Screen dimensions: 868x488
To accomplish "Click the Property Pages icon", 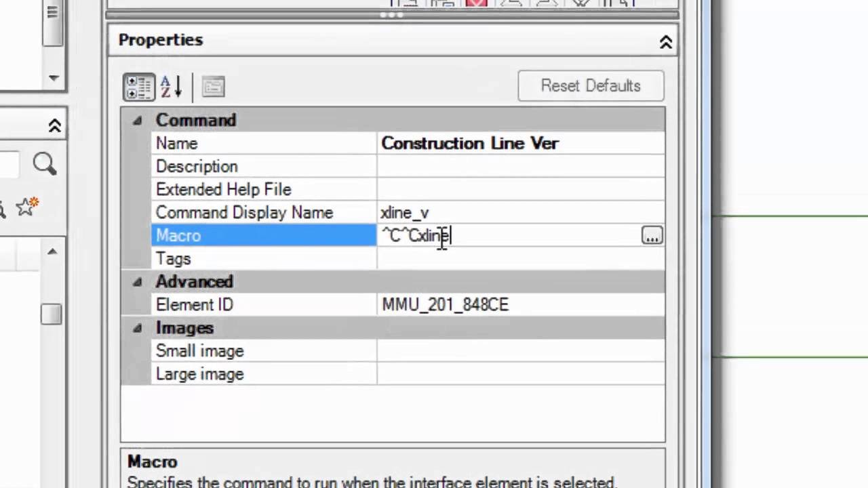I will pos(213,87).
